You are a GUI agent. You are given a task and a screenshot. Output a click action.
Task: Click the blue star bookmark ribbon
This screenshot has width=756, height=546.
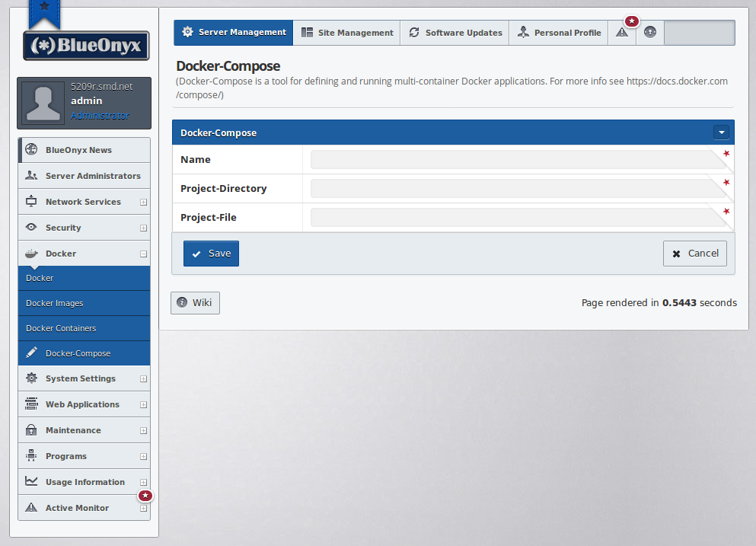(x=44, y=13)
